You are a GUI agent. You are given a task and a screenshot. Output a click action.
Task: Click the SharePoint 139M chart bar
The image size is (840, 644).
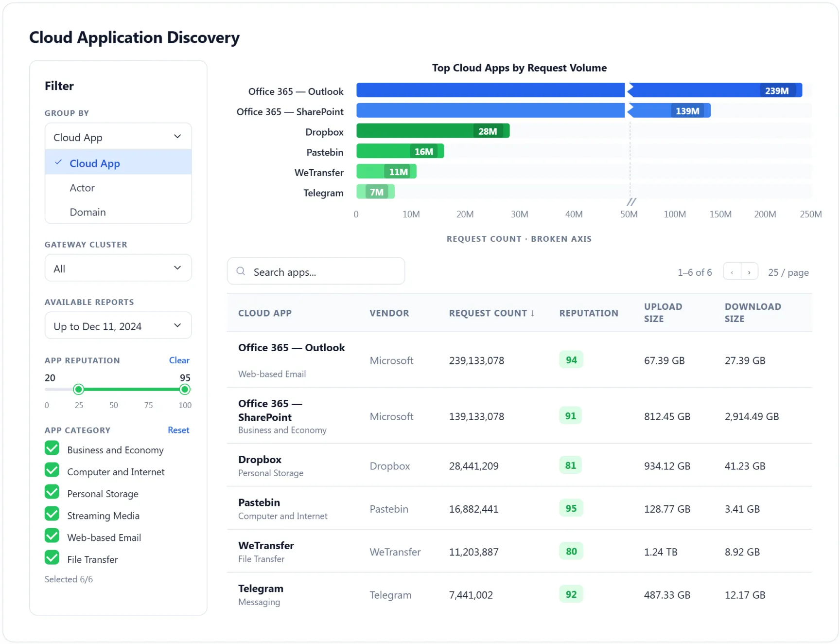pyautogui.click(x=533, y=110)
